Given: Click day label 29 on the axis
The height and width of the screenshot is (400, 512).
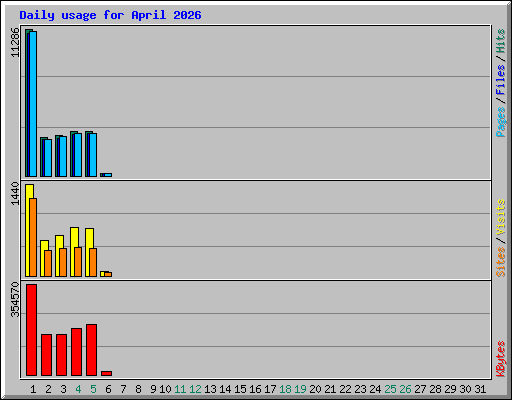Looking at the screenshot, I should coord(450,389).
